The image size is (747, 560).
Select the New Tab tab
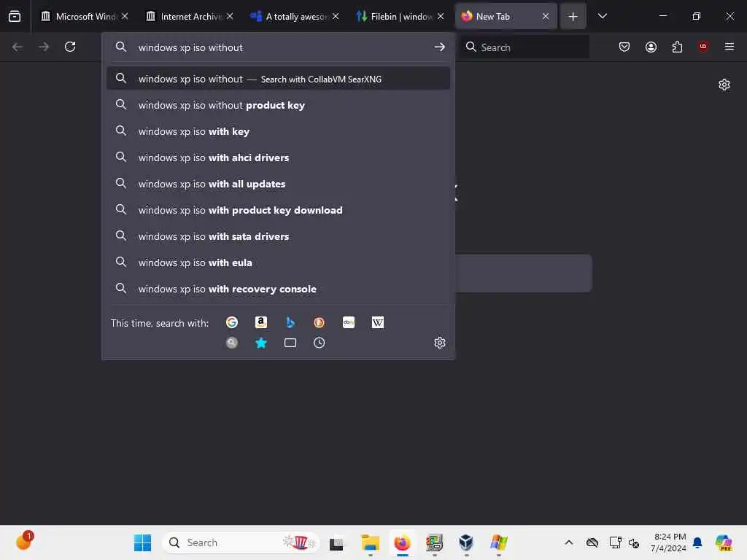click(x=506, y=16)
